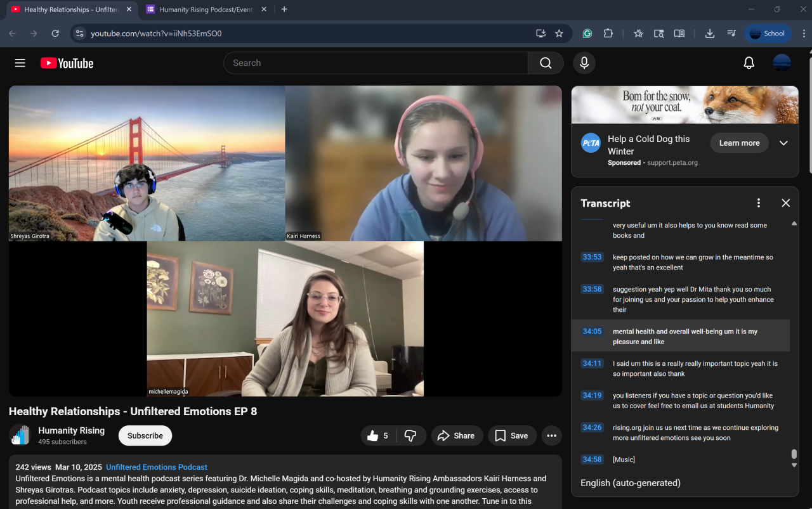The width and height of the screenshot is (812, 509).
Task: Save video to a playlist
Action: [x=511, y=435]
